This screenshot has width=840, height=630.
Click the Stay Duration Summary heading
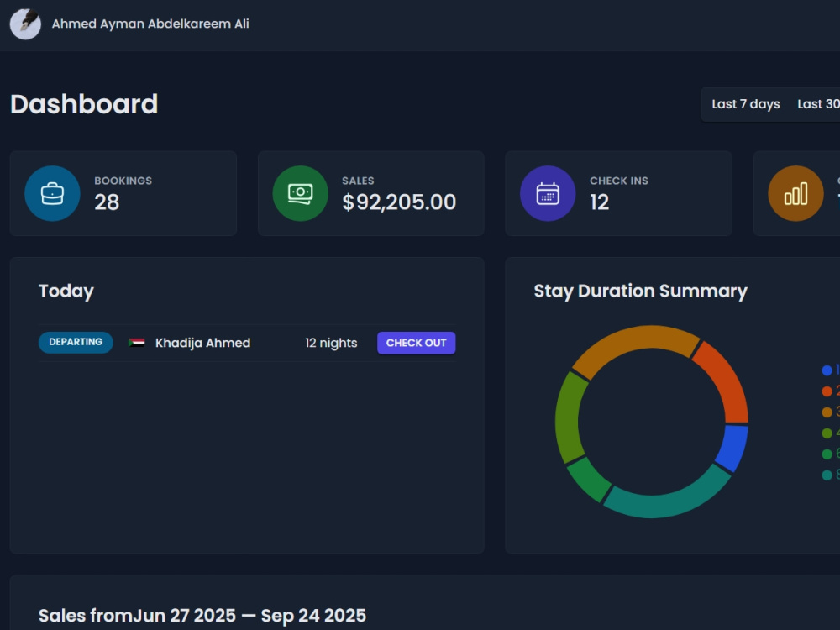click(640, 291)
